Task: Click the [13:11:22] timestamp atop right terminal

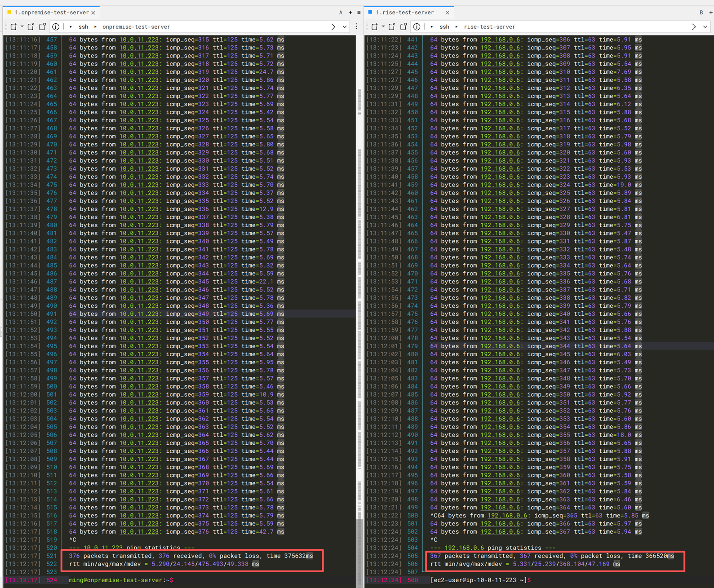Action: tap(384, 40)
